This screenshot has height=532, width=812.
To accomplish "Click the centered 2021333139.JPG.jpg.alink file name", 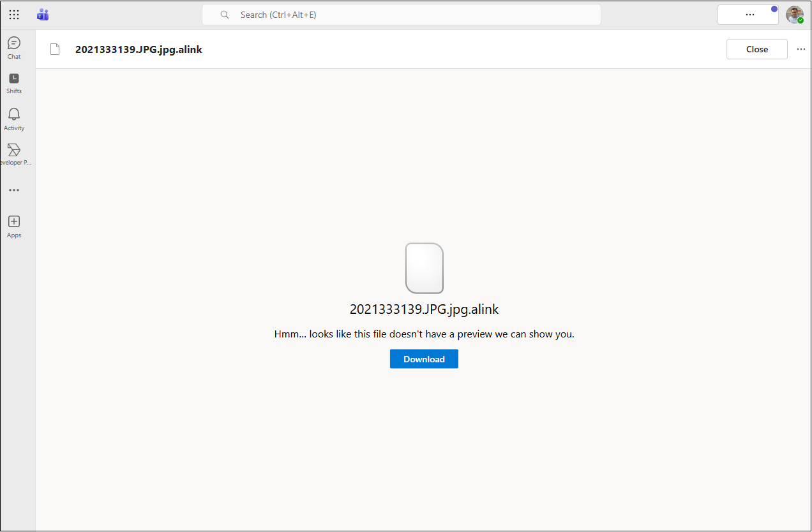I will pos(424,309).
